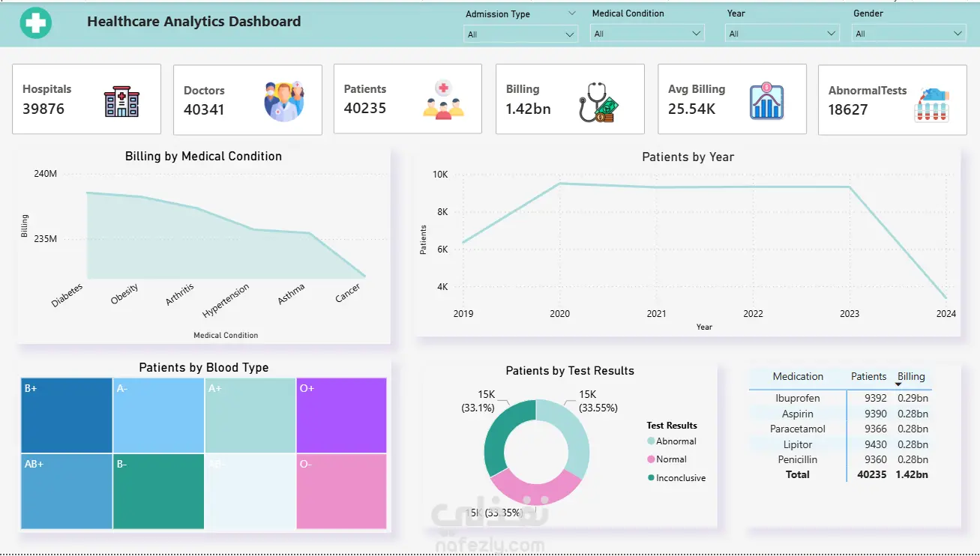980x556 pixels.
Task: Select the Ibuprofen row in table
Action: (x=840, y=399)
